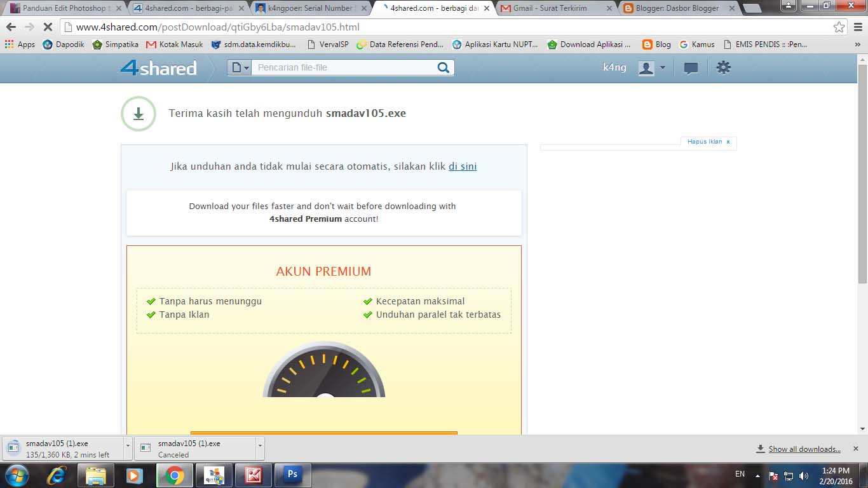Switch to Blogger Dasbor Blogger tab
The width and height of the screenshot is (868, 488).
pyautogui.click(x=677, y=8)
